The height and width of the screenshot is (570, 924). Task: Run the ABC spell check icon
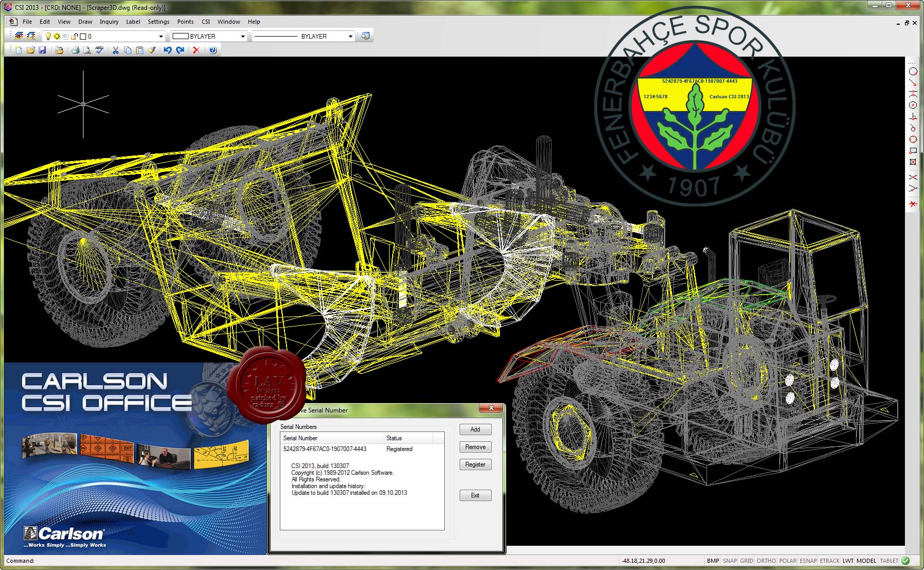coord(99,50)
